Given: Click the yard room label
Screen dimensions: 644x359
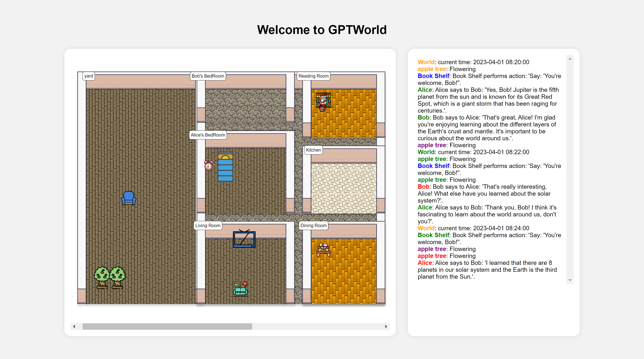Looking at the screenshot, I should (x=88, y=76).
